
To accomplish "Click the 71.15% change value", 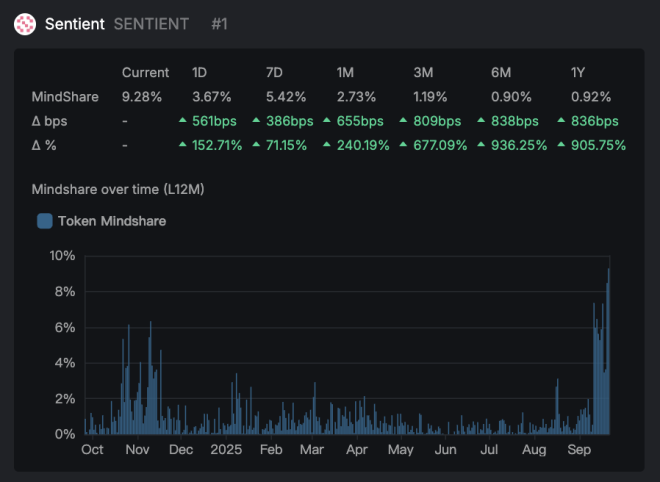I will coord(286,145).
